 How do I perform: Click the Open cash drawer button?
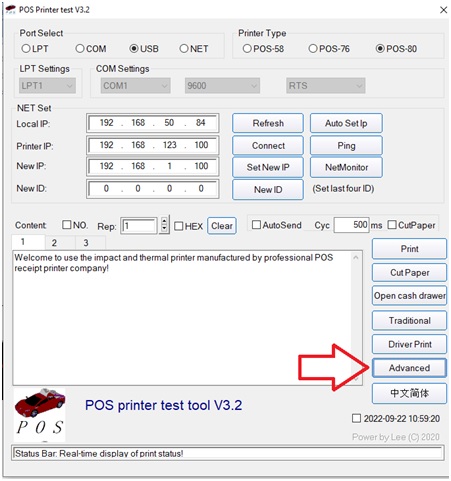coord(409,295)
